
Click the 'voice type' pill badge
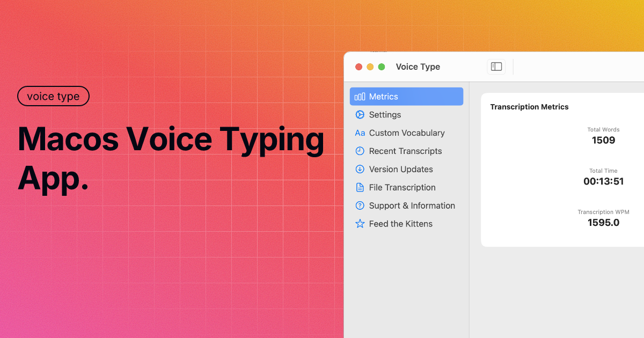(x=53, y=97)
